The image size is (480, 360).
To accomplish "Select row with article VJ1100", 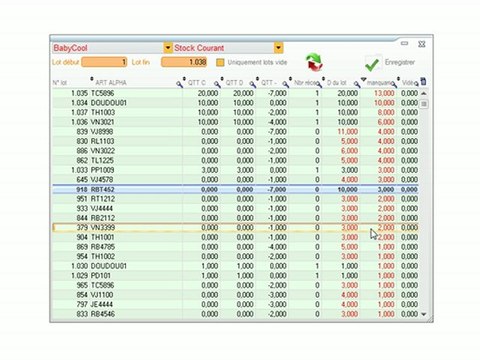I will click(x=235, y=295).
